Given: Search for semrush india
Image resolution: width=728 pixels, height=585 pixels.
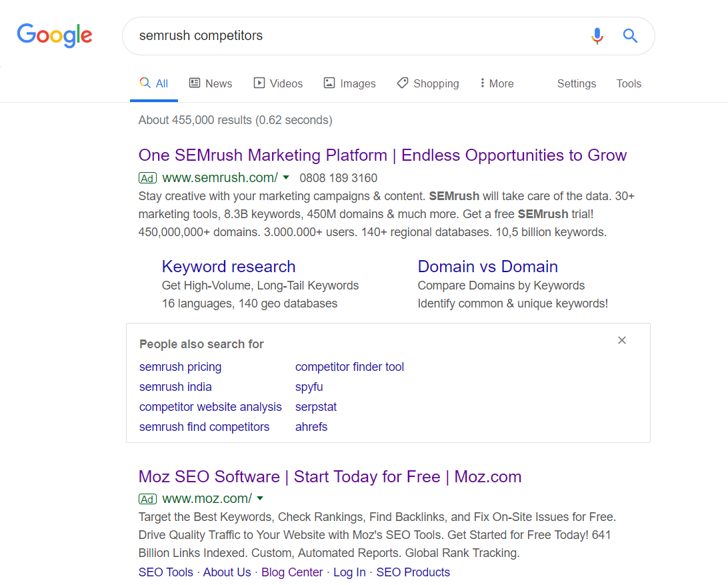Looking at the screenshot, I should (x=175, y=387).
